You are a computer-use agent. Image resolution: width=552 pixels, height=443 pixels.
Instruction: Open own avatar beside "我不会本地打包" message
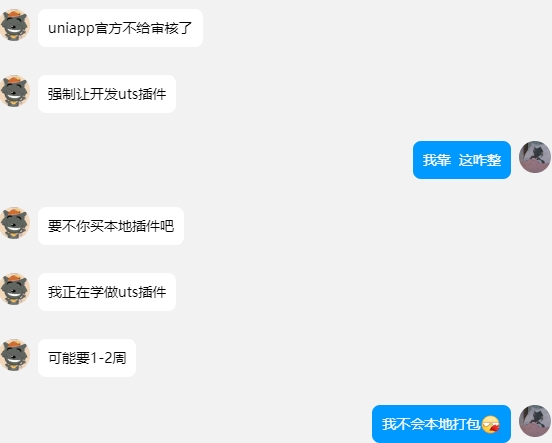pyautogui.click(x=535, y=421)
